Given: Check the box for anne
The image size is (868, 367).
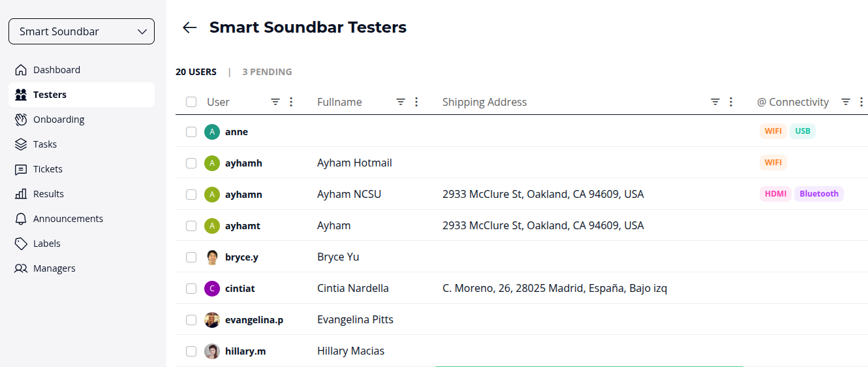Looking at the screenshot, I should [x=191, y=132].
